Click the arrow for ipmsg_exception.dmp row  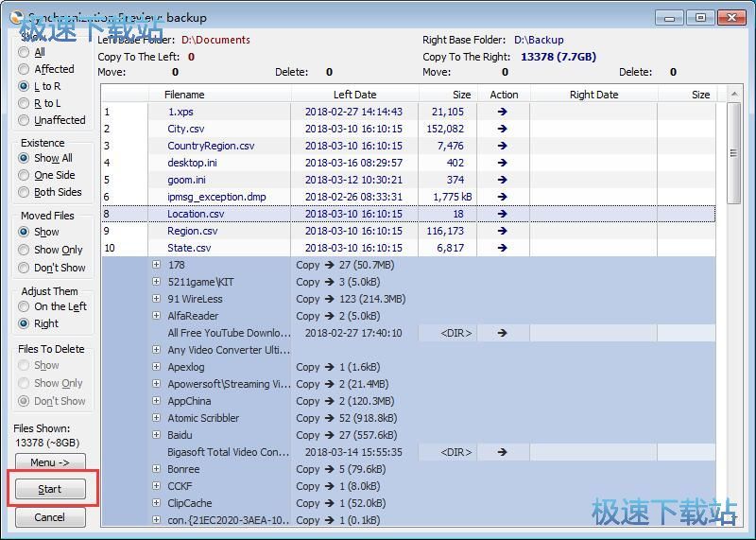(503, 197)
